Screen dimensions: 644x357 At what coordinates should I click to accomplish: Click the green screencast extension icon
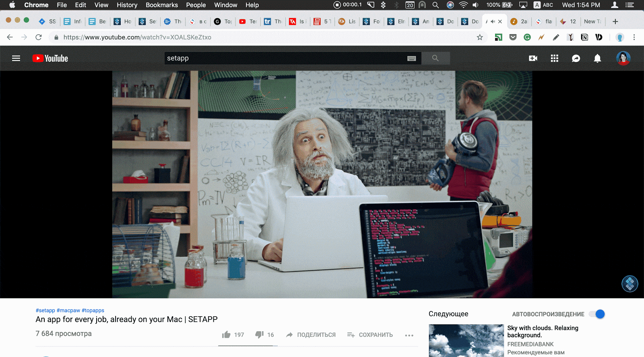(x=498, y=37)
